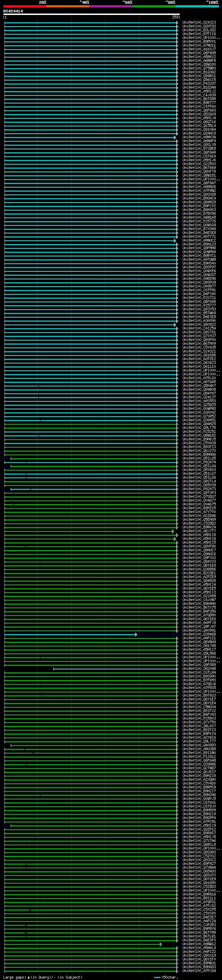Click the UniRef100_C6TLR4 label
Screen dimensions: 222x980
tap(199, 672)
